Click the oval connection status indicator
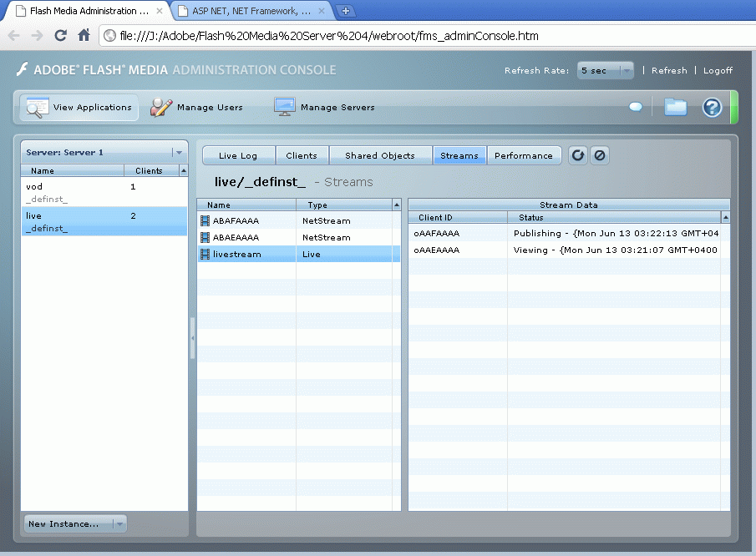 [x=636, y=107]
